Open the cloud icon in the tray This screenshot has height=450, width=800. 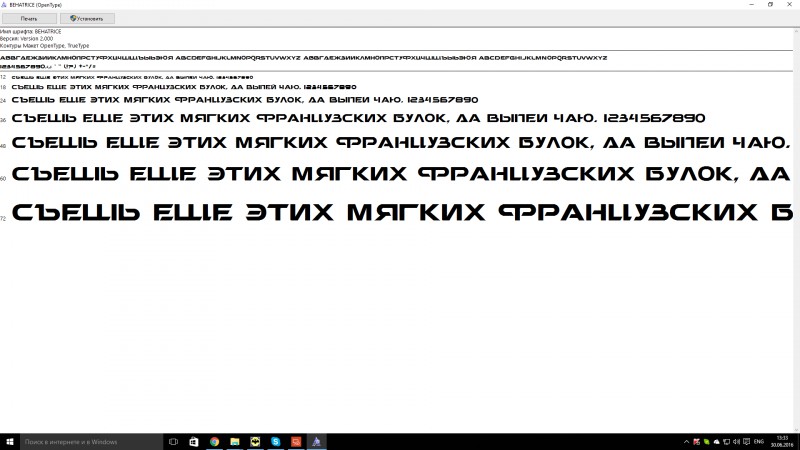click(x=716, y=442)
